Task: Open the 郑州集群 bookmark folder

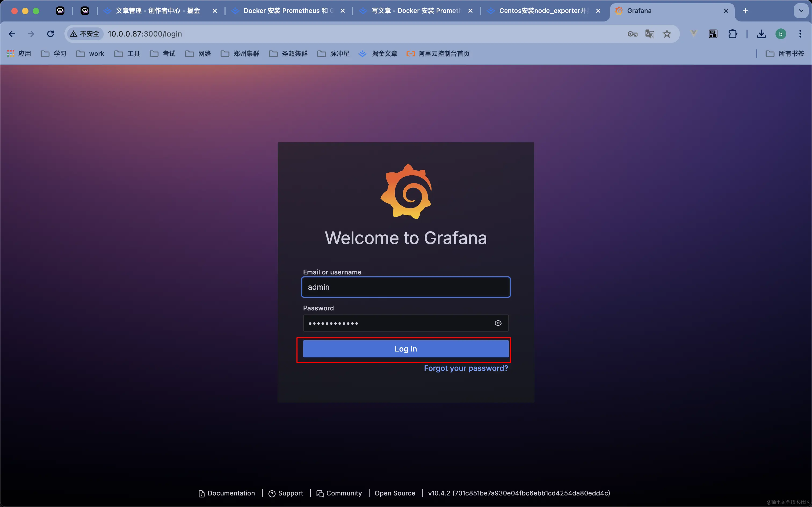Action: coord(240,54)
